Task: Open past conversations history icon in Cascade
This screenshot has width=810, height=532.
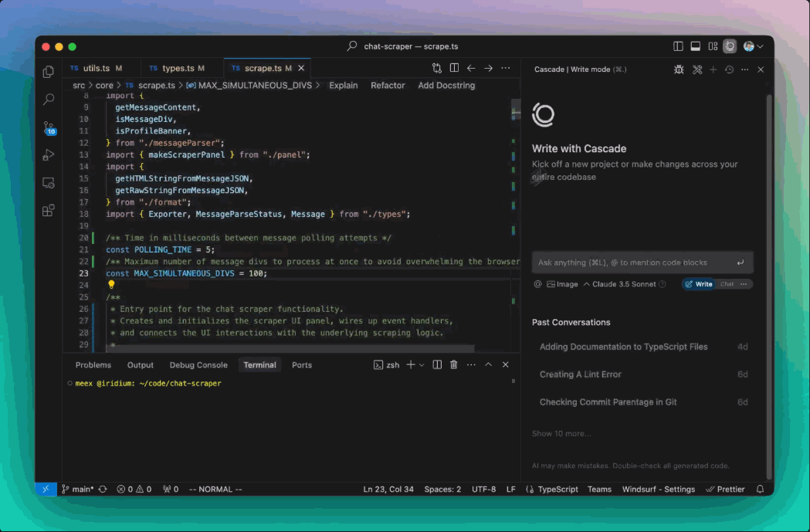Action: click(x=729, y=69)
